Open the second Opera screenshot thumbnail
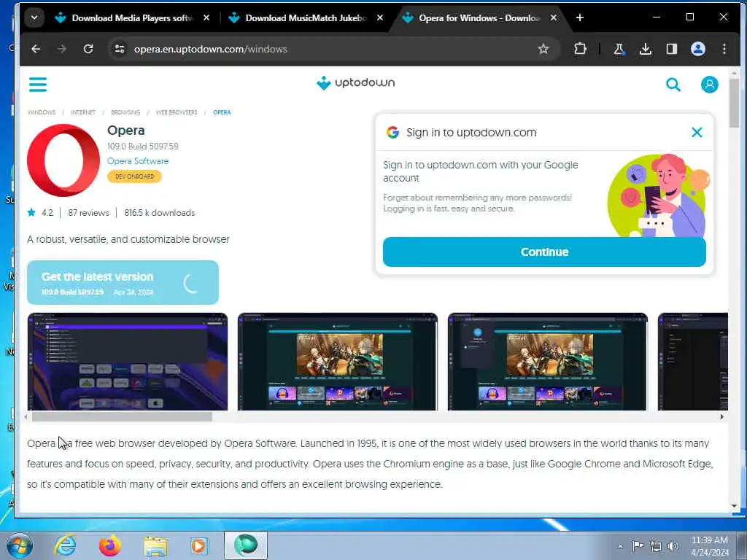Screen dimensions: 747x560 [x=337, y=362]
